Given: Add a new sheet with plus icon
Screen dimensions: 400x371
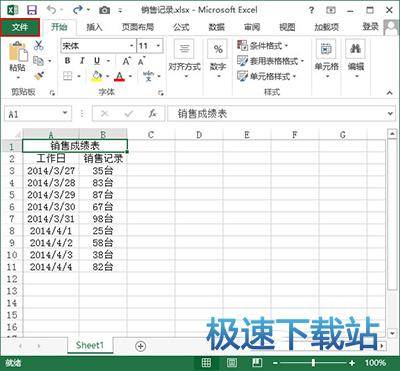Looking at the screenshot, I should click(141, 346).
